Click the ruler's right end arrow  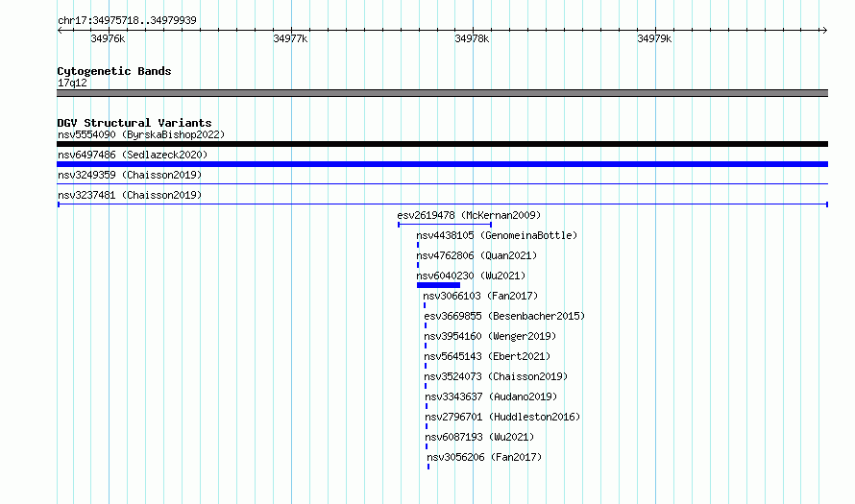point(824,30)
